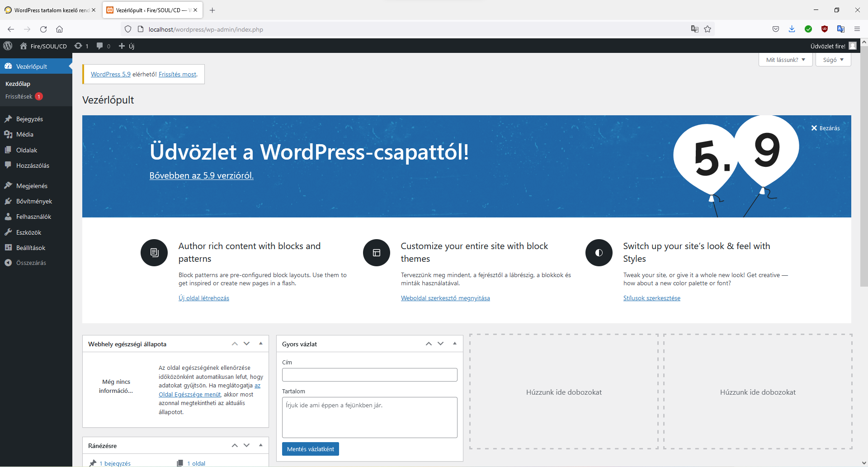Open the Oldal Egészsége menüt link

189,394
